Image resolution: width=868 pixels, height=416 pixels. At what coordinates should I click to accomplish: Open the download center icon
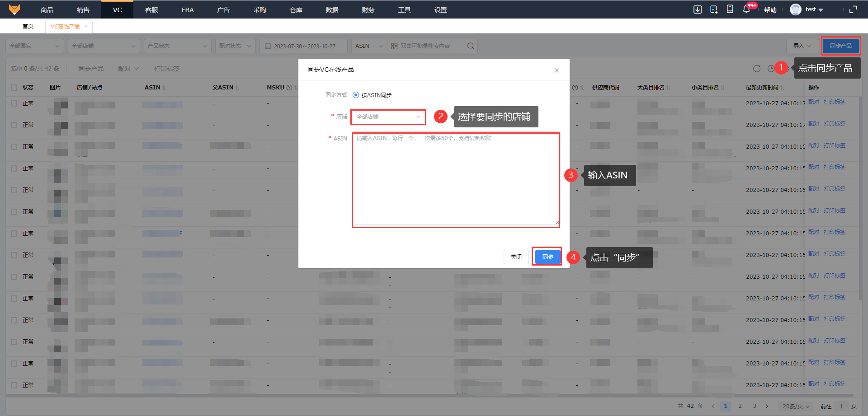click(x=698, y=9)
